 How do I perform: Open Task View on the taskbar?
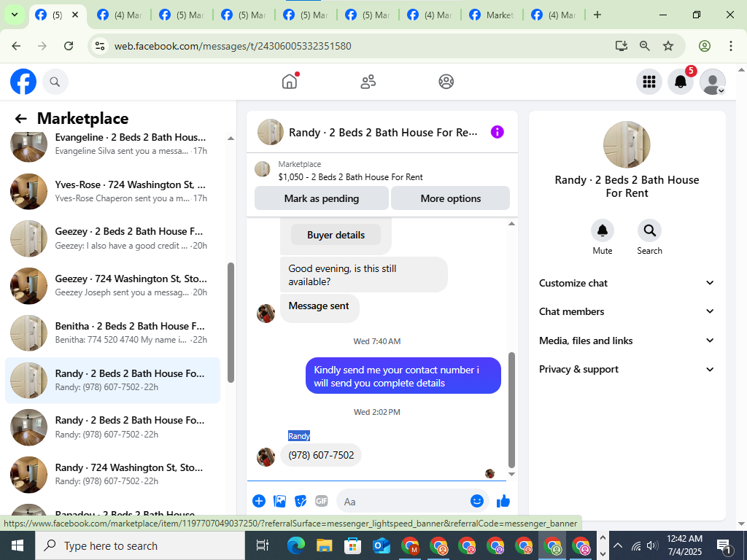[x=263, y=545]
